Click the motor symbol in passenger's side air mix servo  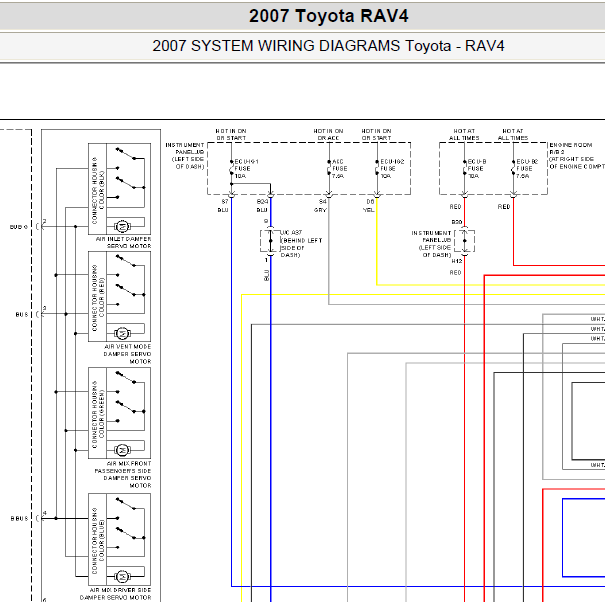(x=122, y=450)
